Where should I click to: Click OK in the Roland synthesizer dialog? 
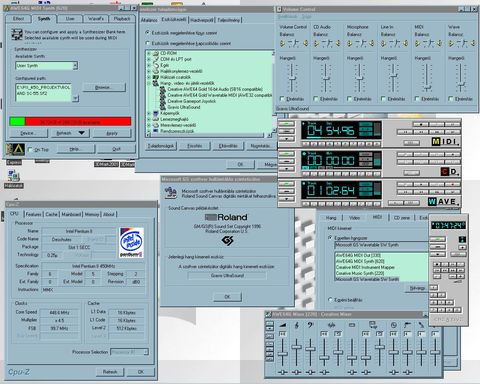227,297
